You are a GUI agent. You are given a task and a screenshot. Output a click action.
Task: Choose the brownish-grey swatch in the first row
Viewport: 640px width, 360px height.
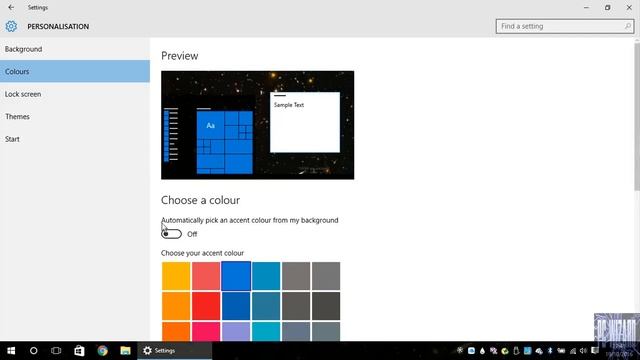[296, 276]
